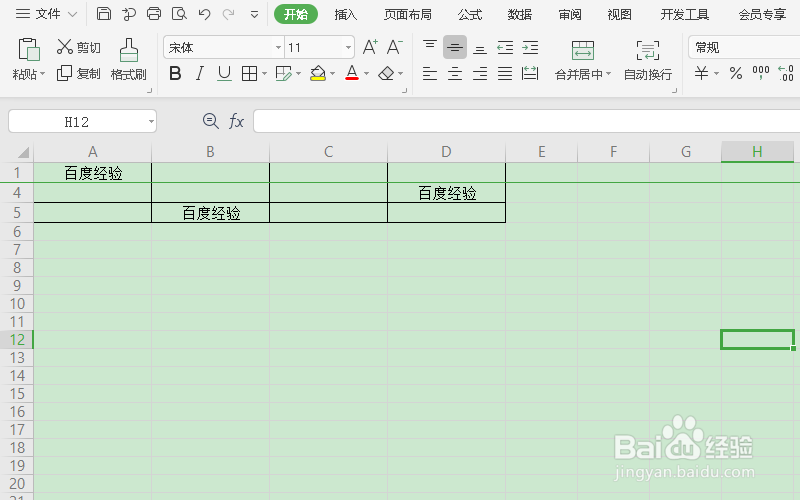This screenshot has height=500, width=800.
Task: Open the 文件 menu dropdown arrow
Action: tap(72, 14)
